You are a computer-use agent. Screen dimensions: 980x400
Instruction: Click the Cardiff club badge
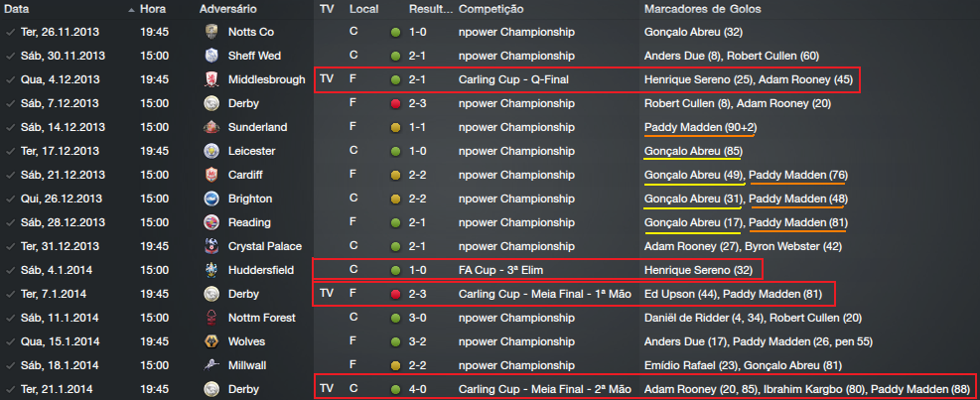(x=210, y=175)
